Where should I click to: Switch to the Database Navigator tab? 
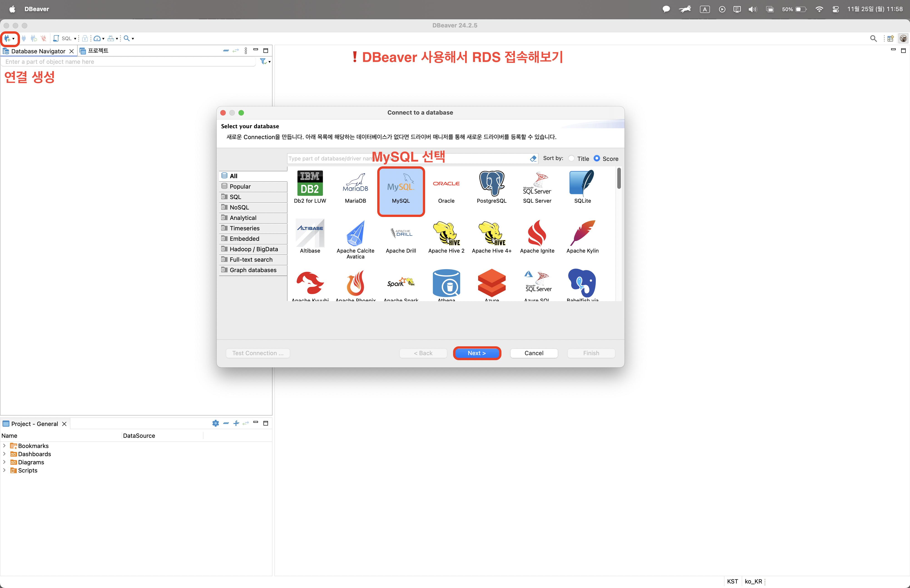click(38, 51)
